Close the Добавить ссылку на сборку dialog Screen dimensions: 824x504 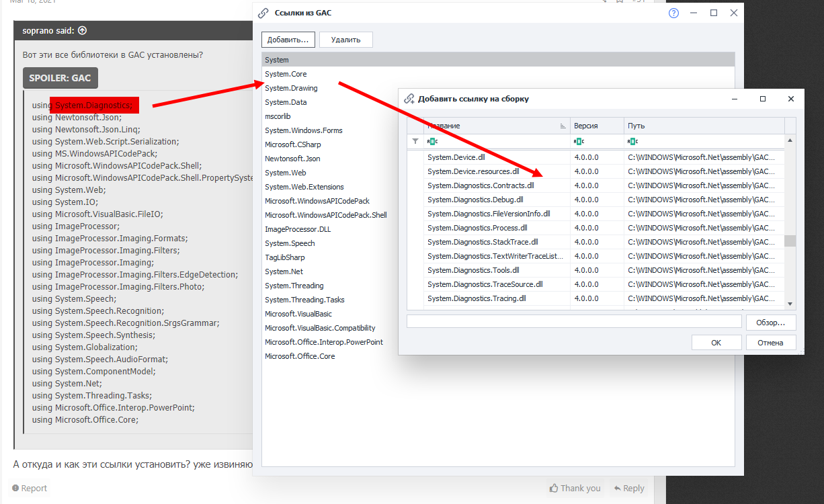pos(791,99)
